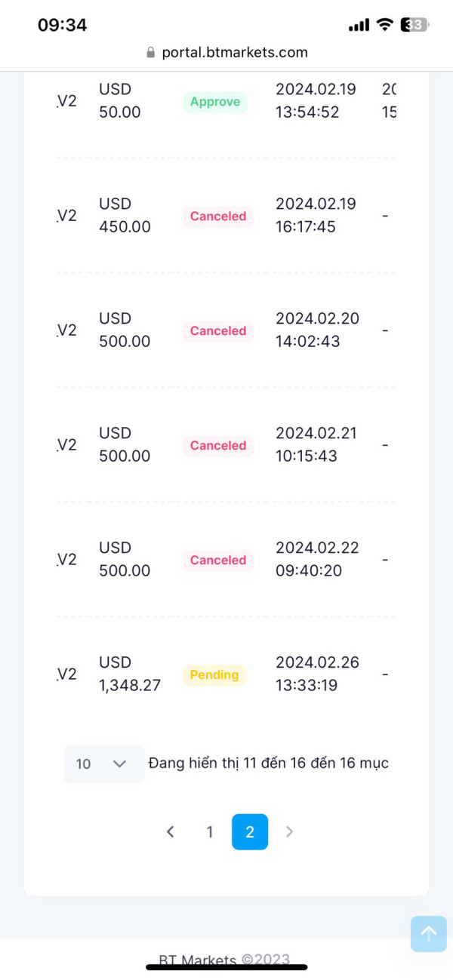453x980 pixels.
Task: Tap the BT Markets ©2023 footer text
Action: click(x=224, y=960)
